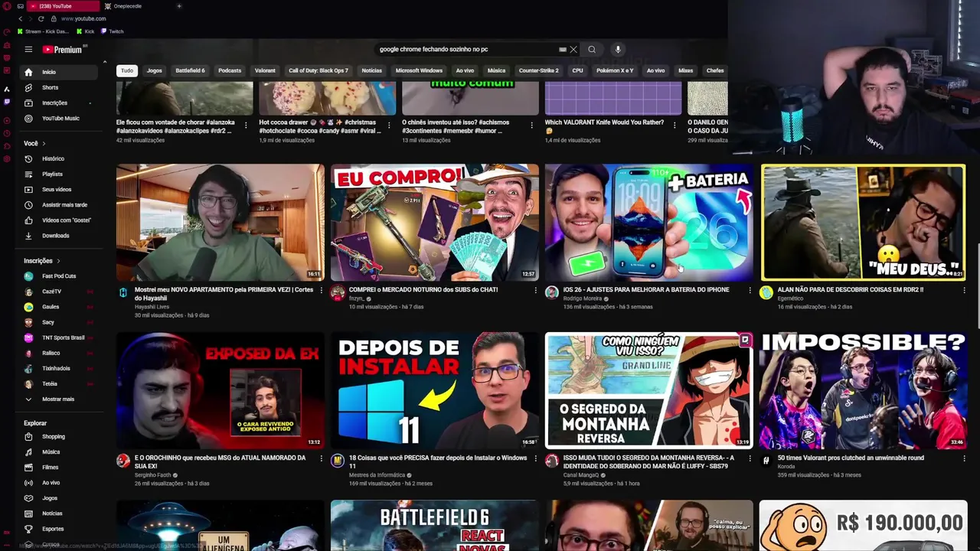Screen dimensions: 980x551
Task: Click the magnifier search button
Action: (592, 50)
